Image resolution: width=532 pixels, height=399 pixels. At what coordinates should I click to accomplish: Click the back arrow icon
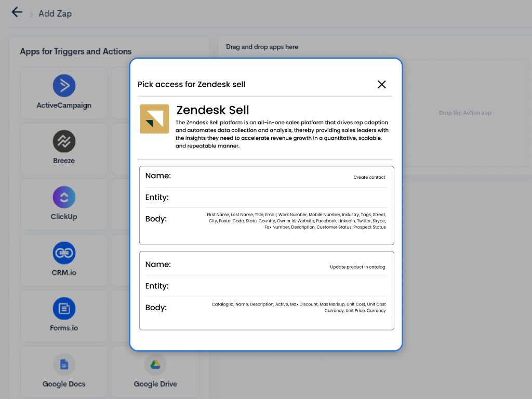[x=17, y=12]
